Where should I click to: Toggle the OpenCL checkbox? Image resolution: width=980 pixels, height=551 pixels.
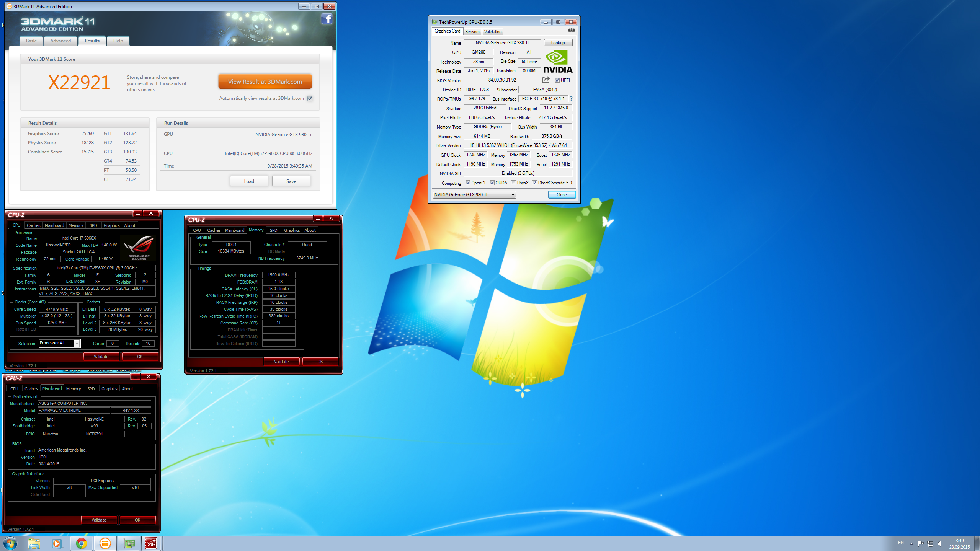click(x=467, y=183)
